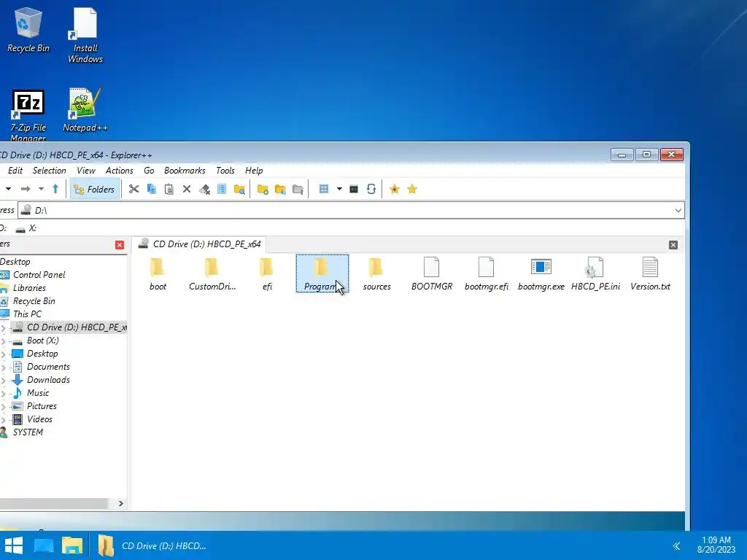
Task: Select the boot folder
Action: (158, 274)
